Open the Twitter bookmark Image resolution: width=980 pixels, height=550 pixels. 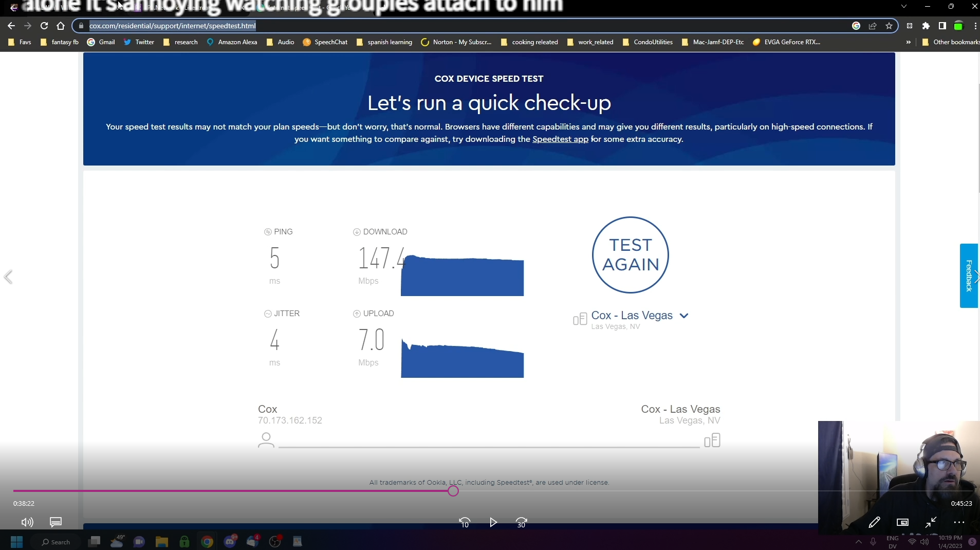139,42
